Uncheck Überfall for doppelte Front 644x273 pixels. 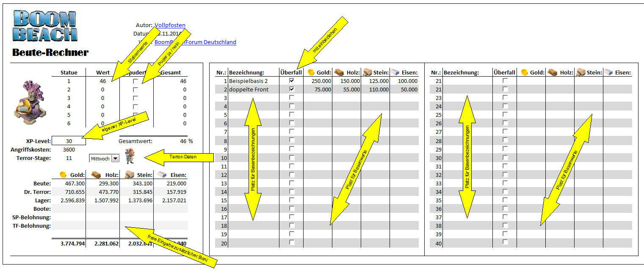coord(291,89)
